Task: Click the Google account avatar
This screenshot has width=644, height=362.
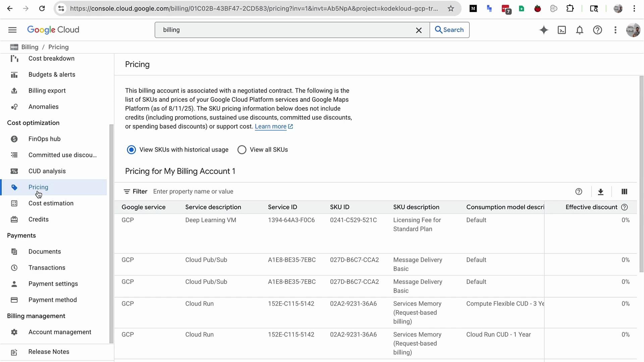Action: [633, 30]
